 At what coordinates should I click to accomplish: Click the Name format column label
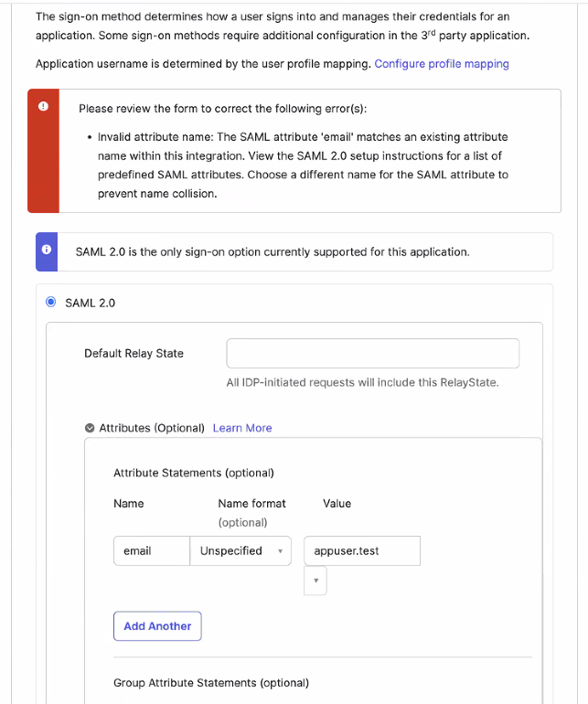(251, 504)
